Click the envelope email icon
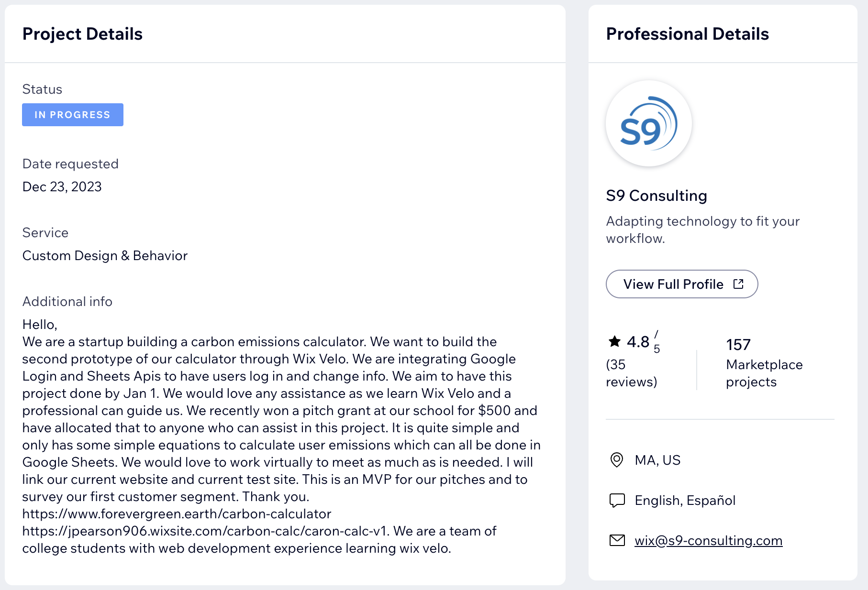Viewport: 868px width, 590px height. point(617,540)
